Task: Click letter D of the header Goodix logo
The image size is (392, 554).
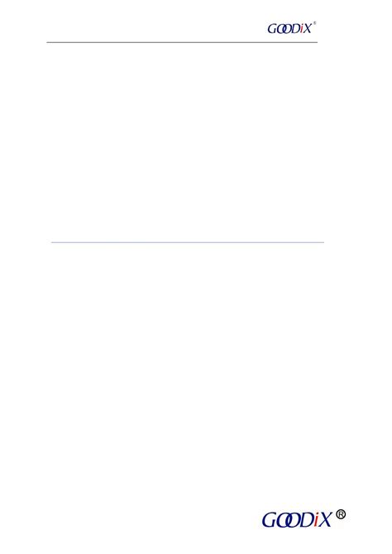Action: [x=296, y=29]
